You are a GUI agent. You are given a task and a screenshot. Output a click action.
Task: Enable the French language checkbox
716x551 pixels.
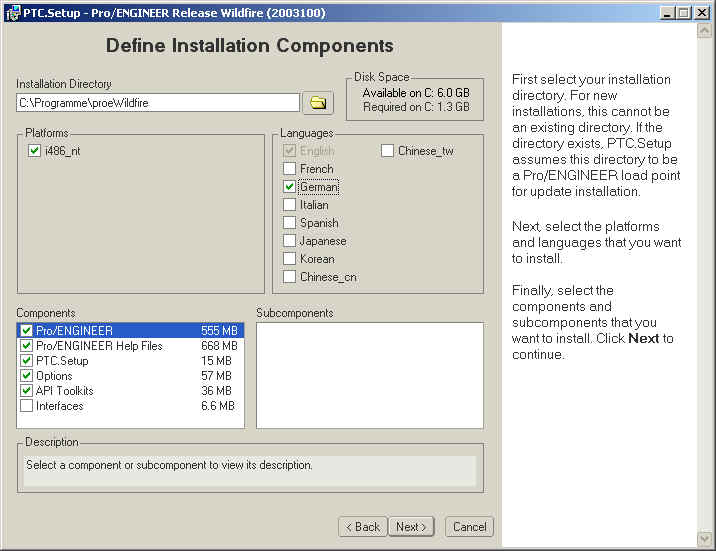pyautogui.click(x=290, y=169)
